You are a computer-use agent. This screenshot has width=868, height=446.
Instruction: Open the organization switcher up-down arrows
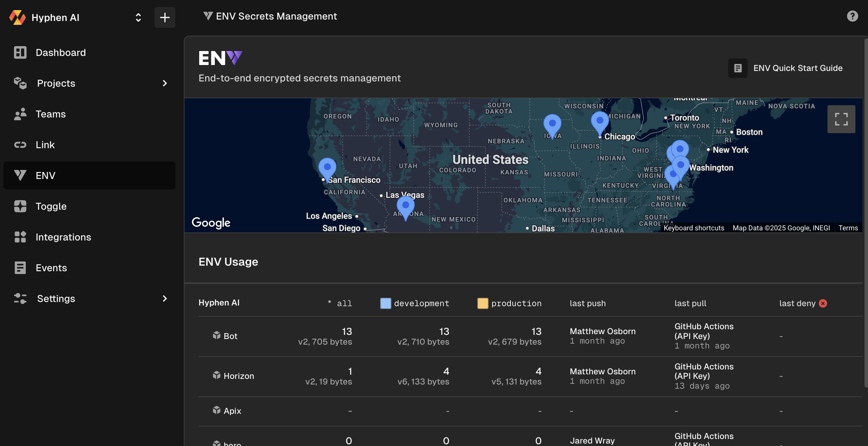coord(138,17)
